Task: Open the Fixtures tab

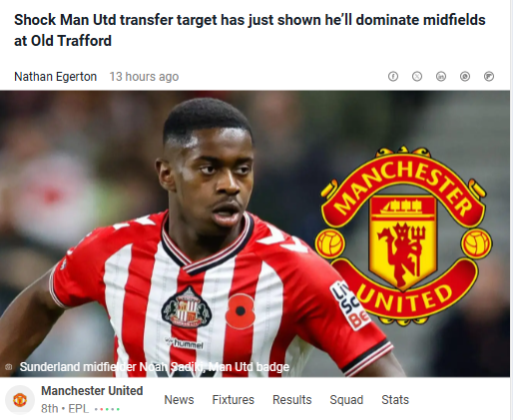Action: pos(234,400)
